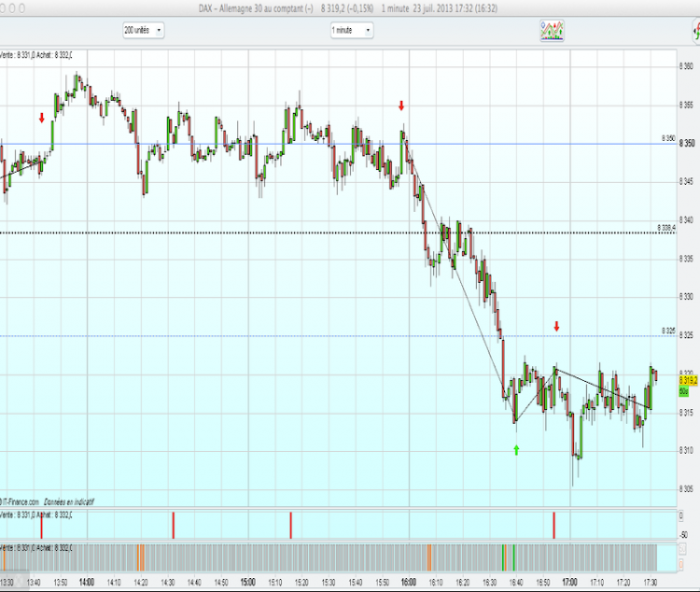The image size is (700, 592).
Task: Open the 1 minute timeframe dropdown
Action: [x=352, y=31]
